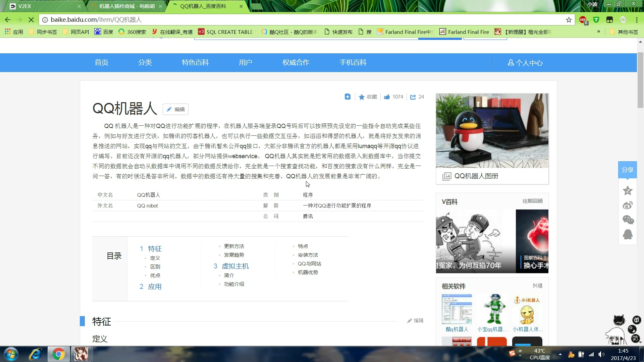Click the browser back arrow
644x362 pixels.
pyautogui.click(x=8, y=20)
